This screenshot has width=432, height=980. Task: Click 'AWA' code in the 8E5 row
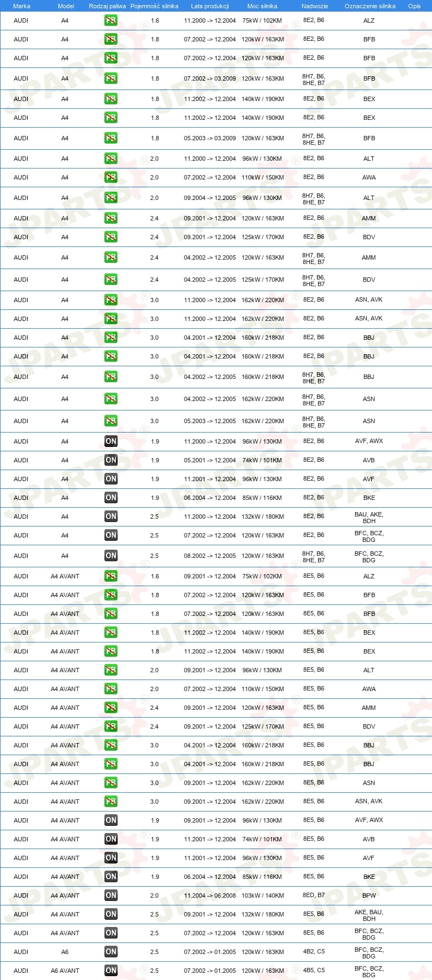(x=369, y=689)
